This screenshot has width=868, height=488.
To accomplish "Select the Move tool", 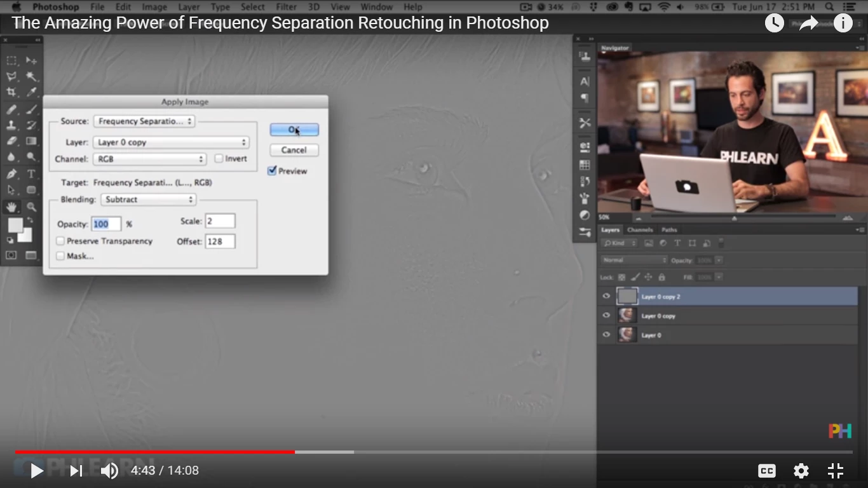I will click(31, 60).
